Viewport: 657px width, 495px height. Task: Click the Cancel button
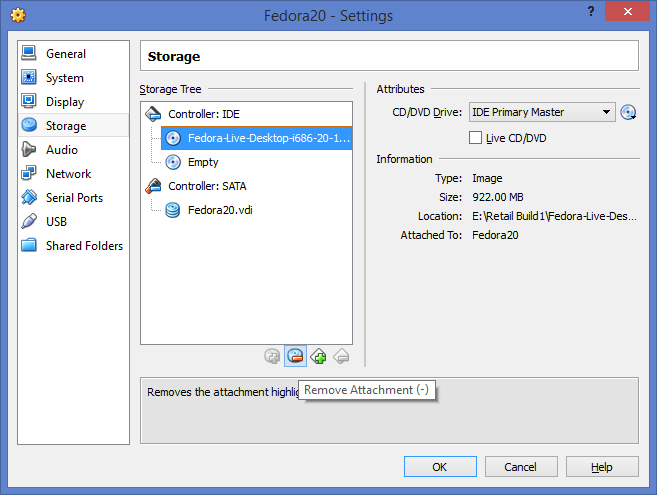521,466
